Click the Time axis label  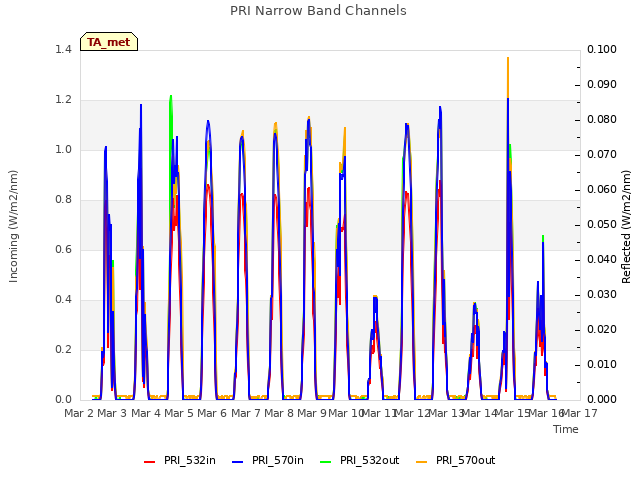coord(566,429)
